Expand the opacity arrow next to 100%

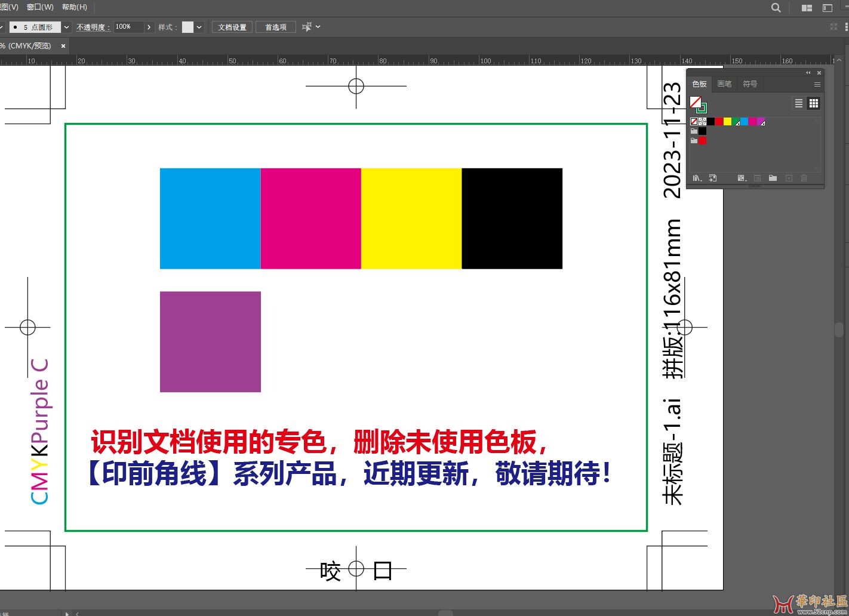(x=149, y=27)
